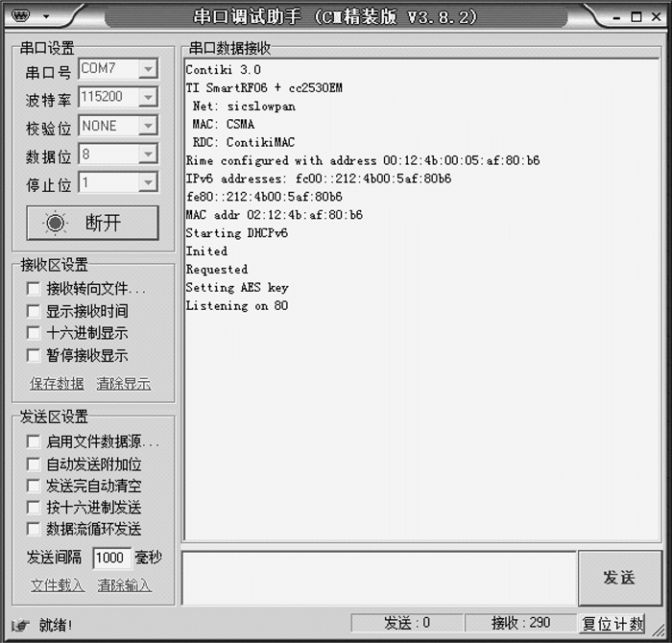The width and height of the screenshot is (672, 643).
Task: Click the 发送间隔 interval input field
Action: click(x=111, y=558)
